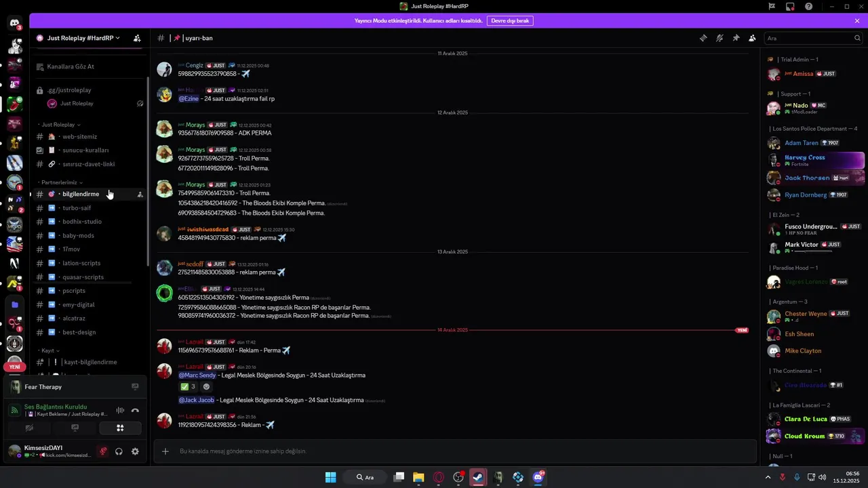Open the bodhix-studio channel
Viewport: 868px width, 488px height.
tap(88, 222)
